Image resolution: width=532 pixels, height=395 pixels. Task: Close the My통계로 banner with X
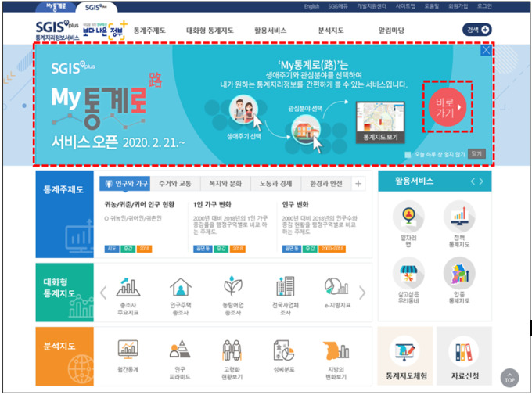coord(486,50)
